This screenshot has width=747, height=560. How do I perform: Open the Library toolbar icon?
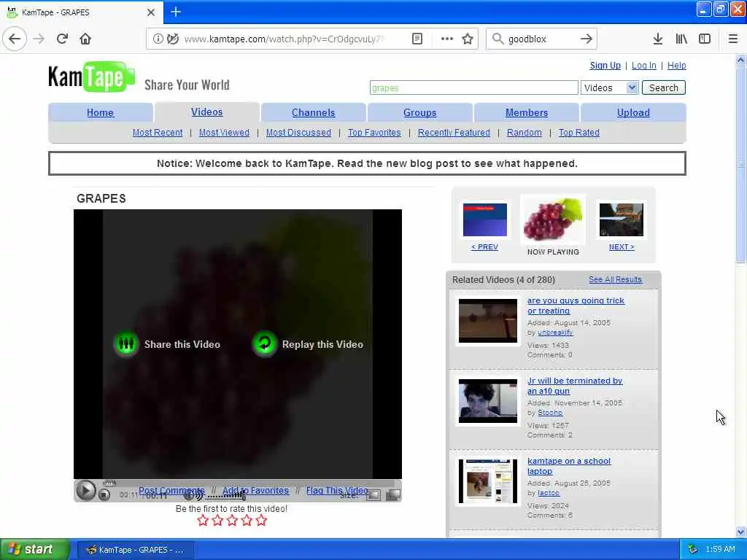click(681, 39)
